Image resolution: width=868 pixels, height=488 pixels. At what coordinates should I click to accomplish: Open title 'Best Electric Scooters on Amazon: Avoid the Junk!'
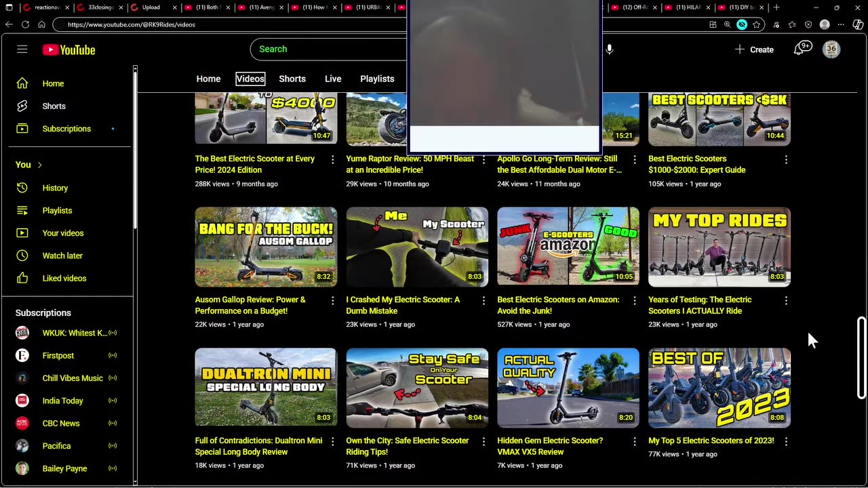tap(558, 305)
